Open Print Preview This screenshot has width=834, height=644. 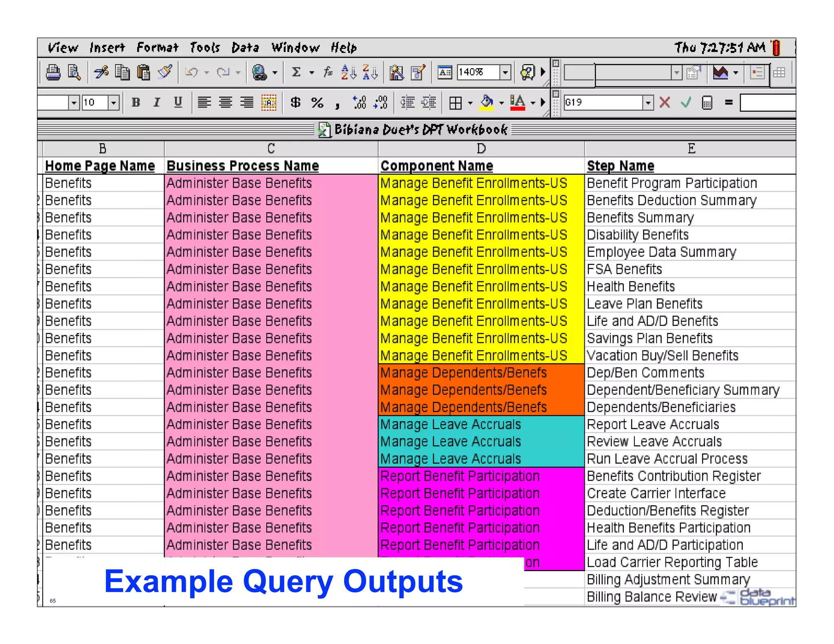coord(74,72)
